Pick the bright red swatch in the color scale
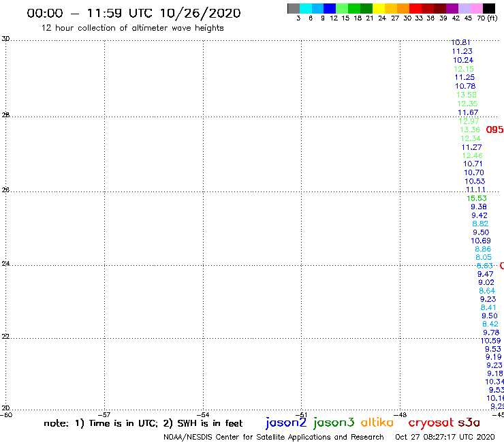Screen dimensions: 504x443 [415, 8]
